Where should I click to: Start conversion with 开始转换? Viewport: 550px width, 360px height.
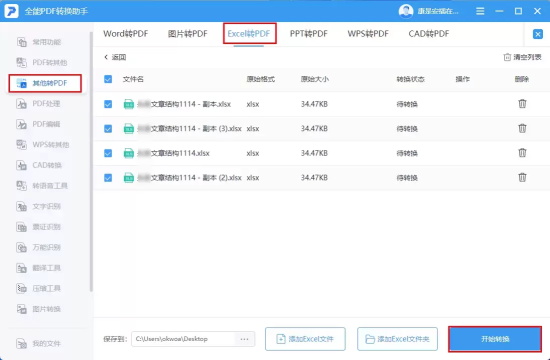point(495,339)
